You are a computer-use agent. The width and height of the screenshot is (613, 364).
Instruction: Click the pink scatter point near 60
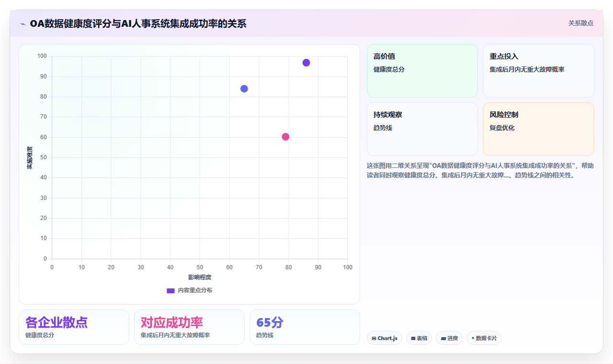point(285,137)
